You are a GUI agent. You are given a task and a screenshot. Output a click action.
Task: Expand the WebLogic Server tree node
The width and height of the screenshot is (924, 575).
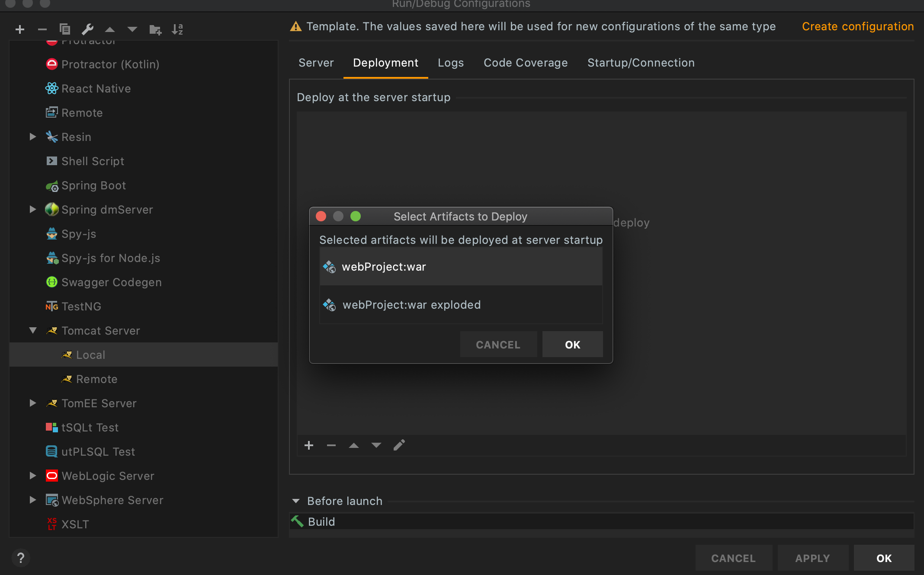(x=33, y=476)
